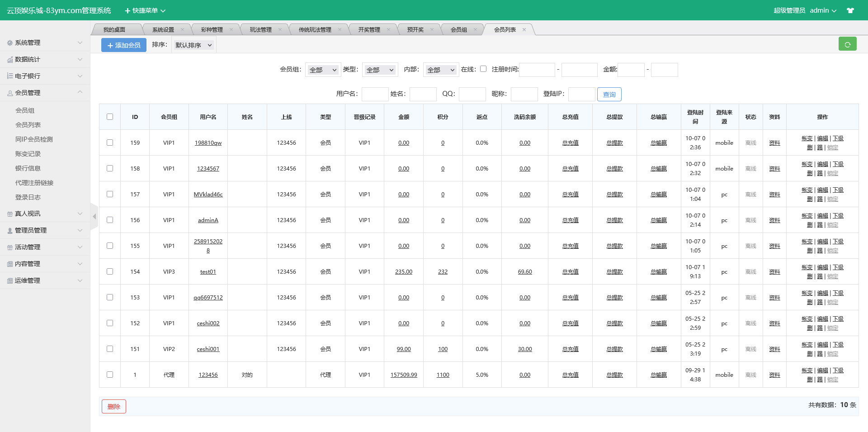868x432 pixels.
Task: Switch to the 开奖管理 tab
Action: (369, 29)
